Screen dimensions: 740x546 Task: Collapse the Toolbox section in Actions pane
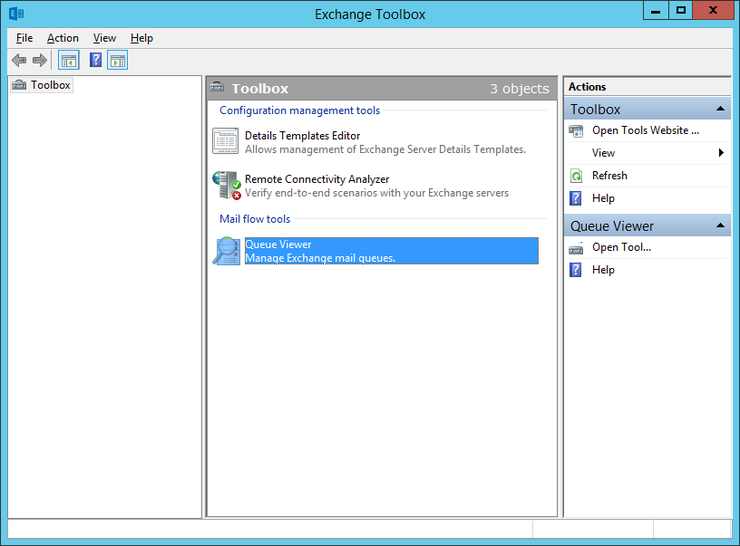point(721,109)
